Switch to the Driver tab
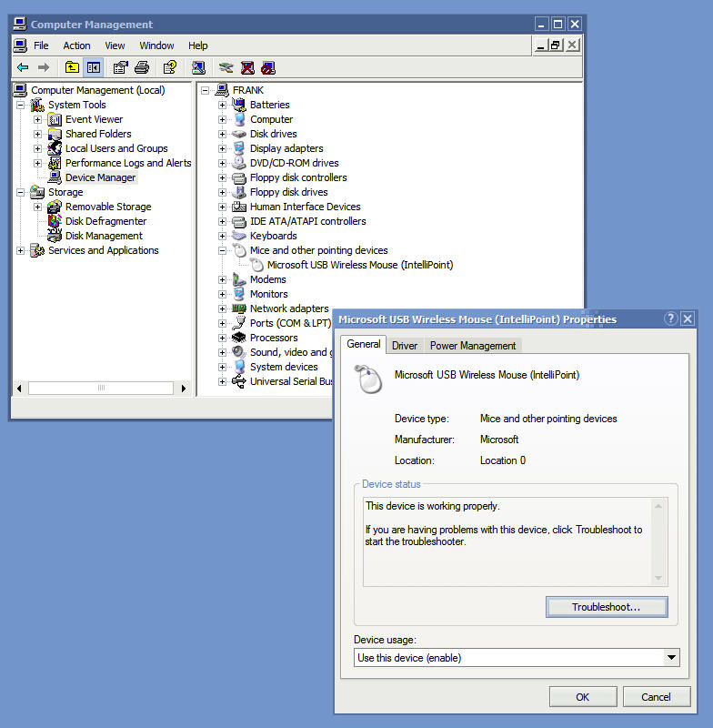The image size is (713, 728). tap(405, 346)
